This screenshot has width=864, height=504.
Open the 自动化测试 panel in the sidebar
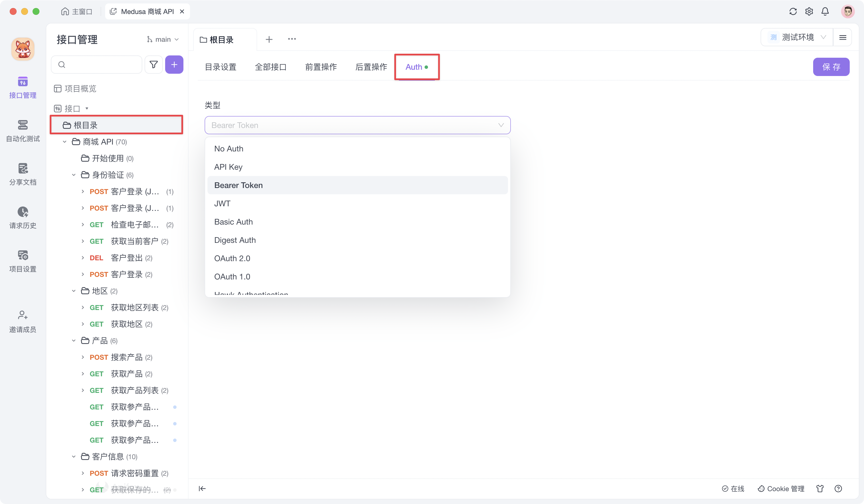23,132
